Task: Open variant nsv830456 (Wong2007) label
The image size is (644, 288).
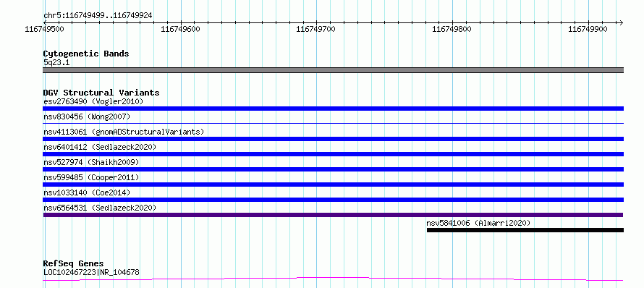Action: [x=87, y=117]
